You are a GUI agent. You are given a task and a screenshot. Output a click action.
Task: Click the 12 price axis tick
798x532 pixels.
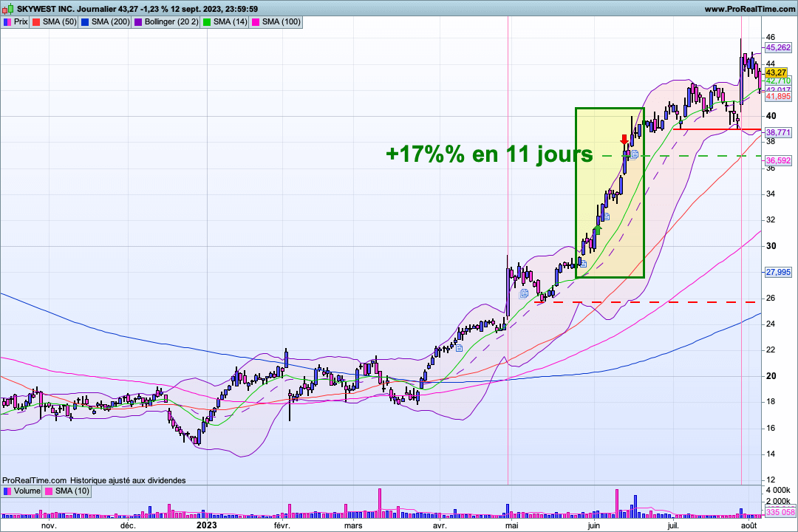pos(771,480)
